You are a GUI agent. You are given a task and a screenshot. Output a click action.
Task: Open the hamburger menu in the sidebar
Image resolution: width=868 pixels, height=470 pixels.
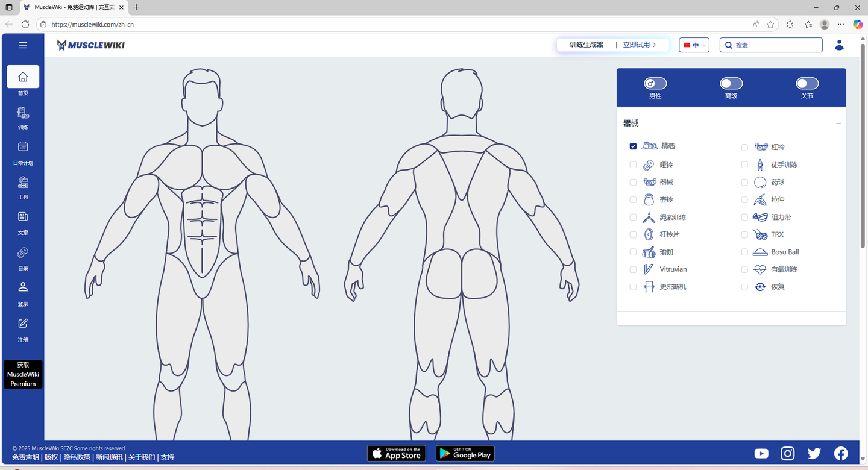23,45
